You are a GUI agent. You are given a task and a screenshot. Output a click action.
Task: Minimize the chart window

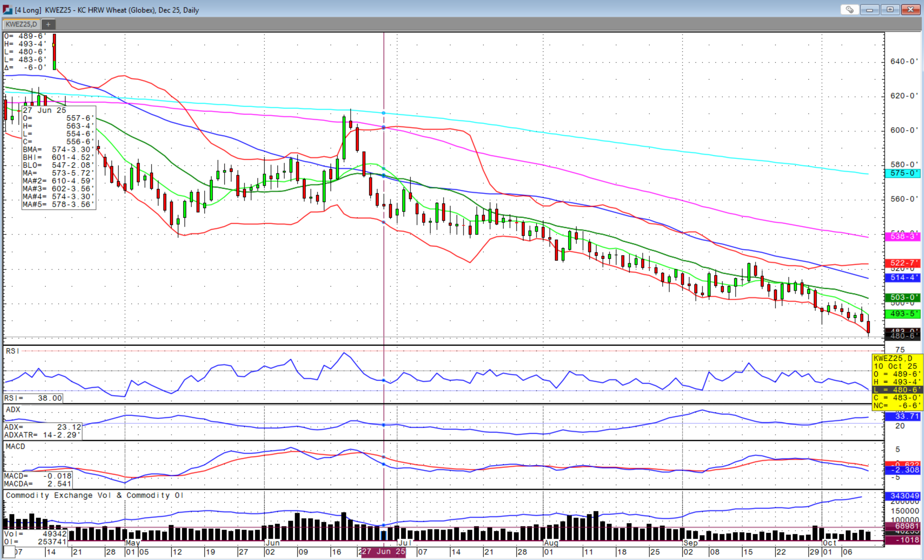(869, 10)
